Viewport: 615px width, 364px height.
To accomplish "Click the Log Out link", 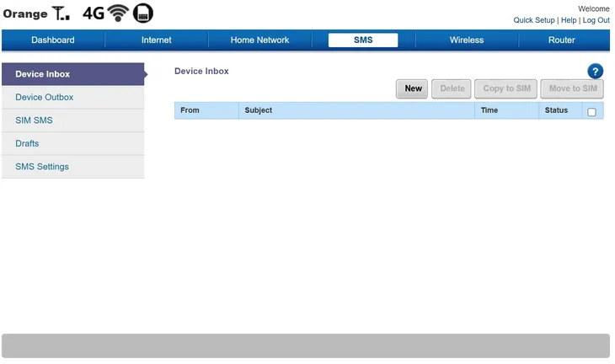I will coord(596,20).
